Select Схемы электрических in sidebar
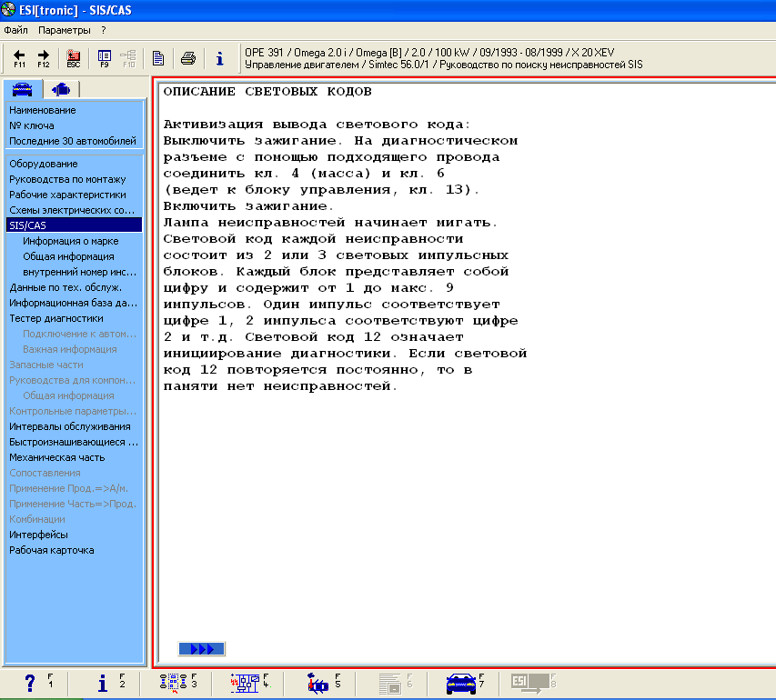776x700 pixels. point(72,209)
